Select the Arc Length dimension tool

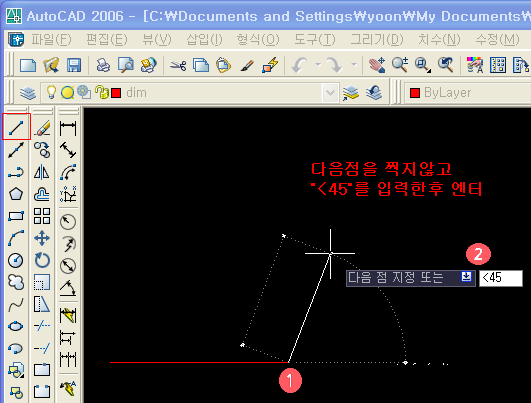tap(68, 172)
